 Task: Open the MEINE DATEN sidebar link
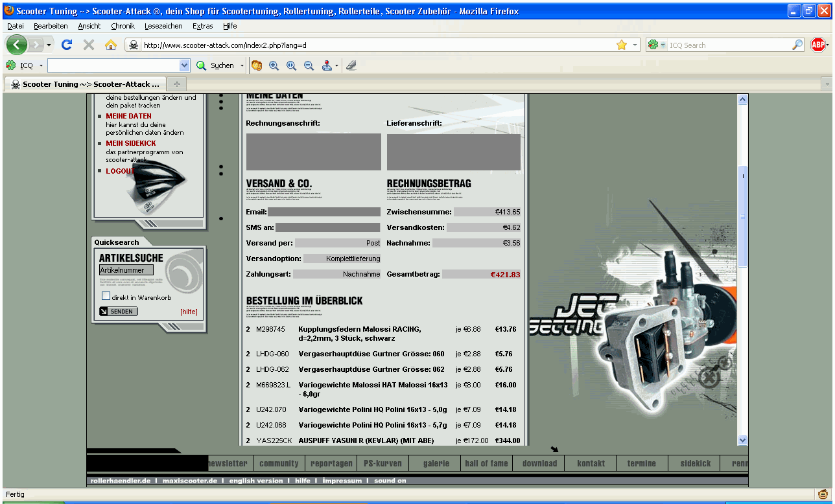click(129, 116)
